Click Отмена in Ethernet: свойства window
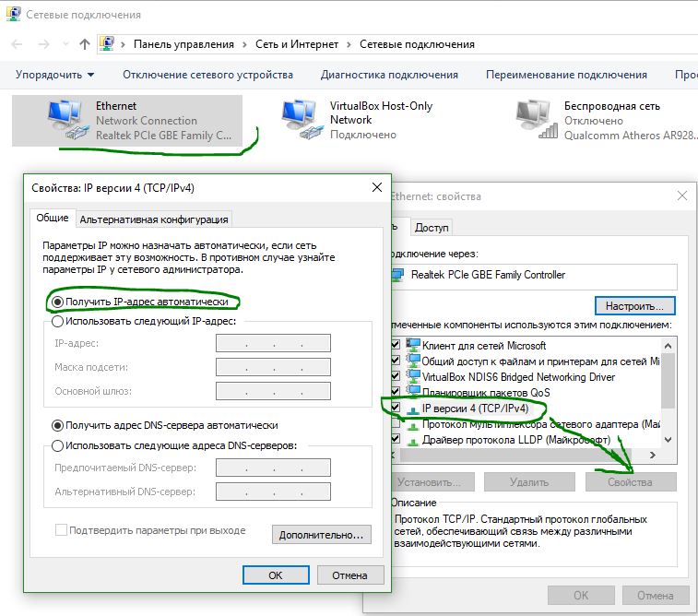Viewport: 698px width, 616px height. coord(656,595)
